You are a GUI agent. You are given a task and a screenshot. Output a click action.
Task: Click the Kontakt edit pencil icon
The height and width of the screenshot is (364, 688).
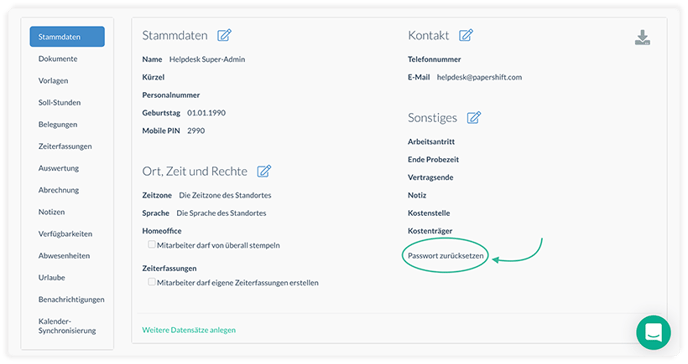point(466,35)
